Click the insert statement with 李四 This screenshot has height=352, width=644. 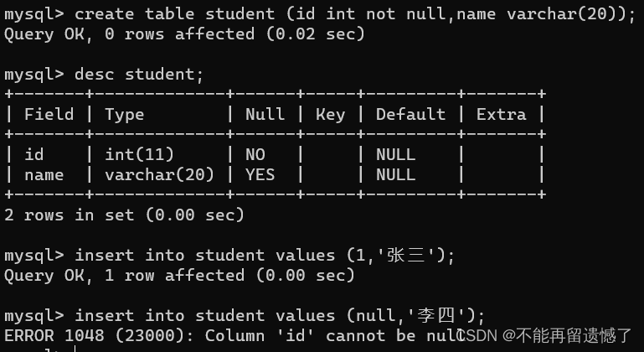[245, 316]
